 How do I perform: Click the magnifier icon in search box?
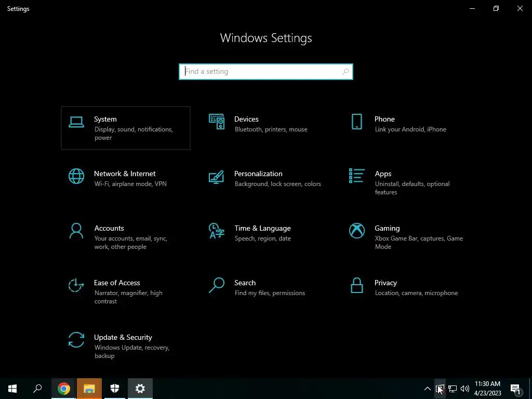345,72
